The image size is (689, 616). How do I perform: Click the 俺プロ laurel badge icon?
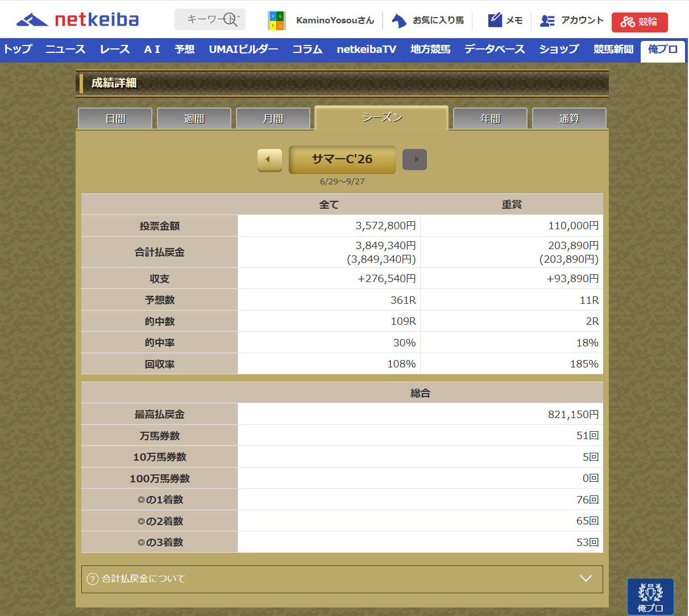650,597
